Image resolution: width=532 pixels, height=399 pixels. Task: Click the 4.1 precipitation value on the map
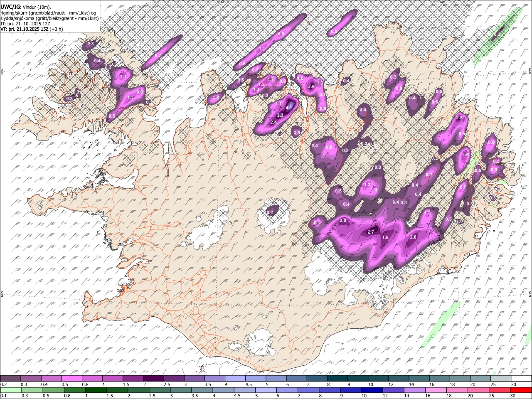(289, 108)
